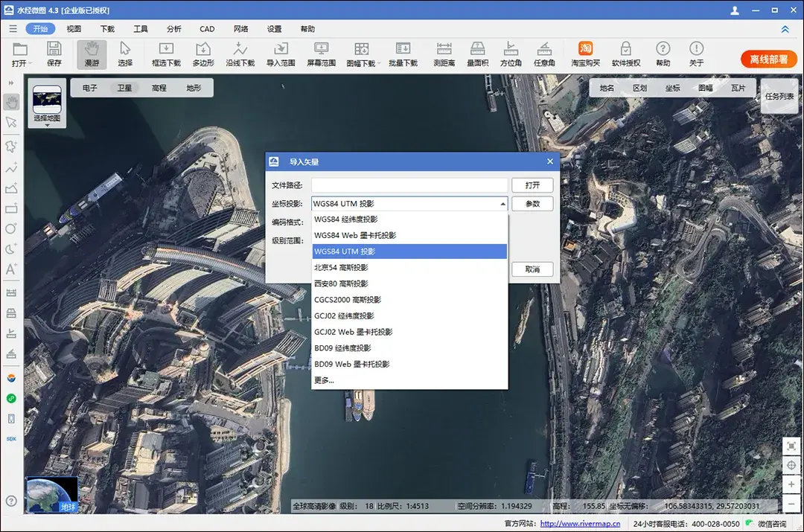The width and height of the screenshot is (804, 532).
Task: Switch map layer to 电子
Action: [x=90, y=88]
